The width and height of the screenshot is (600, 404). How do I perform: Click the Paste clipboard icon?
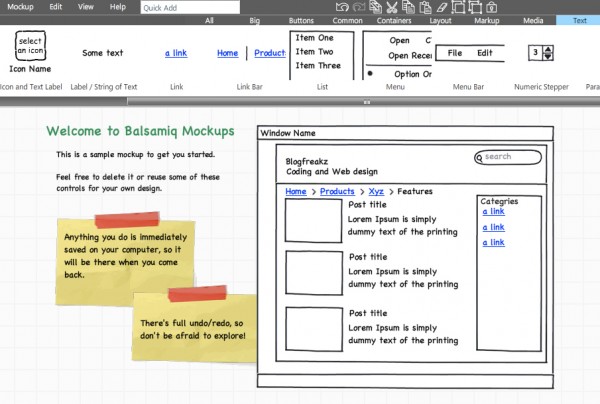click(x=425, y=7)
